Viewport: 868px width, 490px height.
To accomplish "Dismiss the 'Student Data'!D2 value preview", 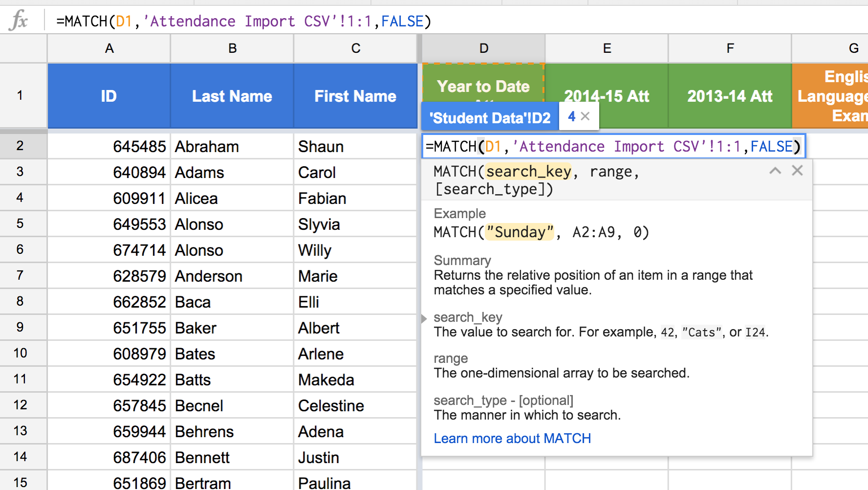I will 585,116.
